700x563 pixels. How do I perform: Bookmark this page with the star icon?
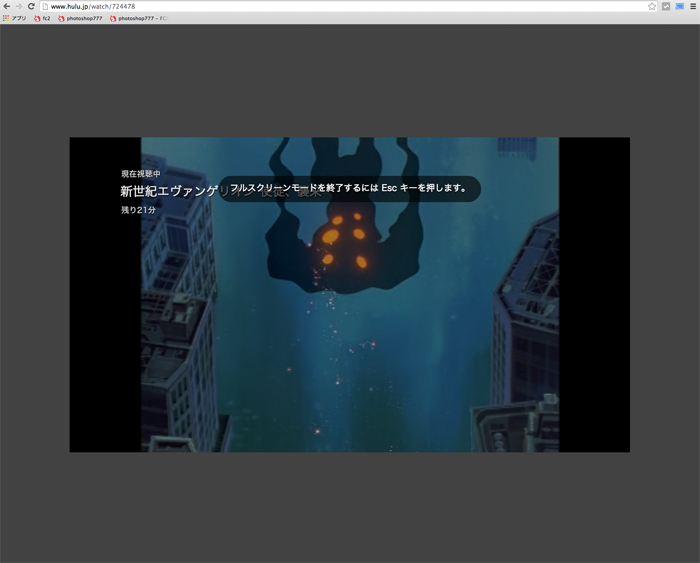[x=652, y=6]
